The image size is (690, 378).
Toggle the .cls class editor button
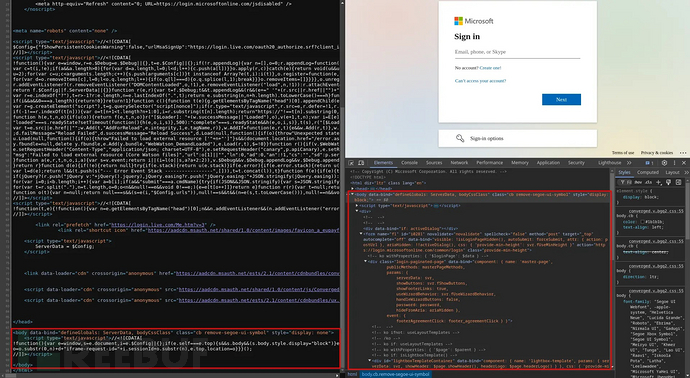pyautogui.click(x=648, y=182)
